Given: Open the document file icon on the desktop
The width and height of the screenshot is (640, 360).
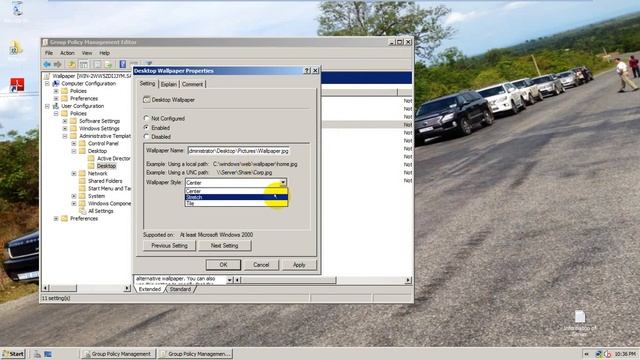Looking at the screenshot, I should 580,317.
